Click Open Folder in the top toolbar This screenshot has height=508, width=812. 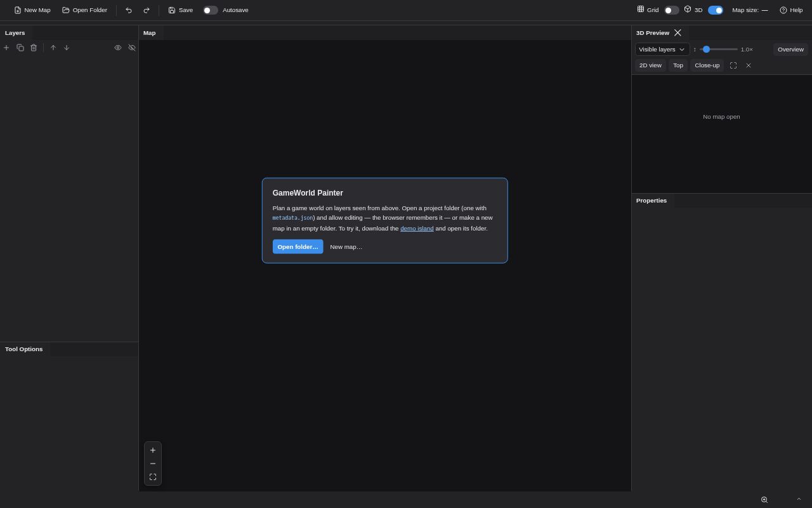[85, 10]
